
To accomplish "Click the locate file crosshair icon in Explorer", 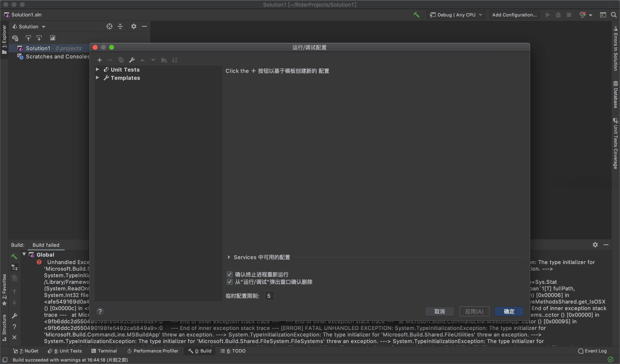I will [110, 26].
